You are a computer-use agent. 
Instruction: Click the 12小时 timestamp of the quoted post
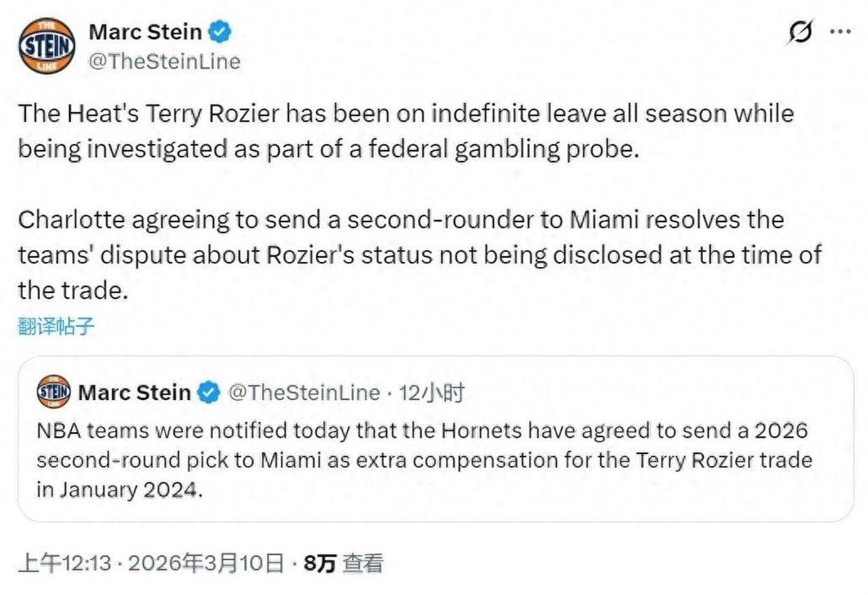coord(431,393)
